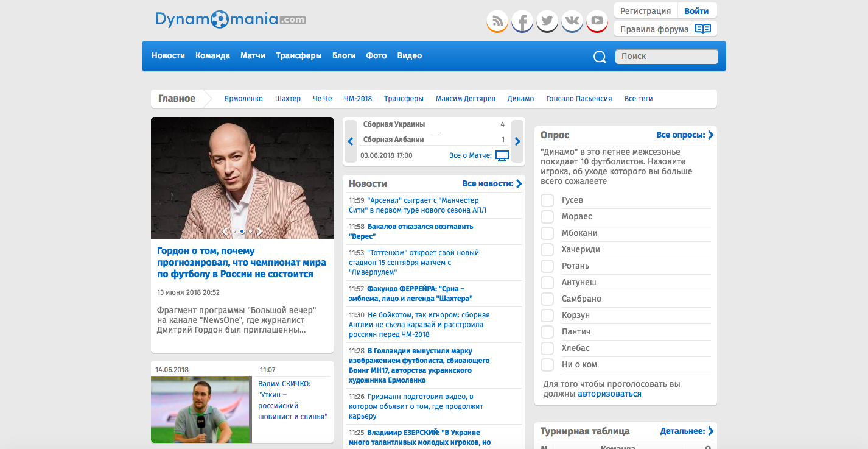Open the Facebook page icon
This screenshot has width=868, height=449.
pos(522,21)
